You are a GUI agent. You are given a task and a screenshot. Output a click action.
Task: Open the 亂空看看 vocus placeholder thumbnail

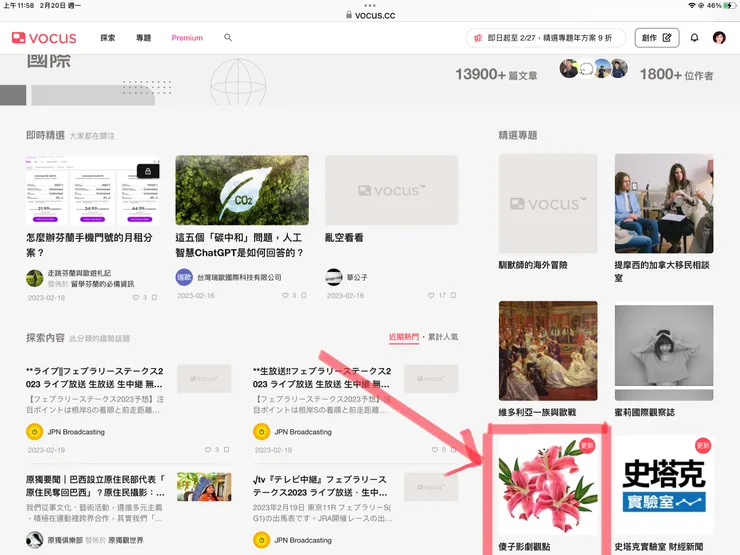[x=392, y=190]
